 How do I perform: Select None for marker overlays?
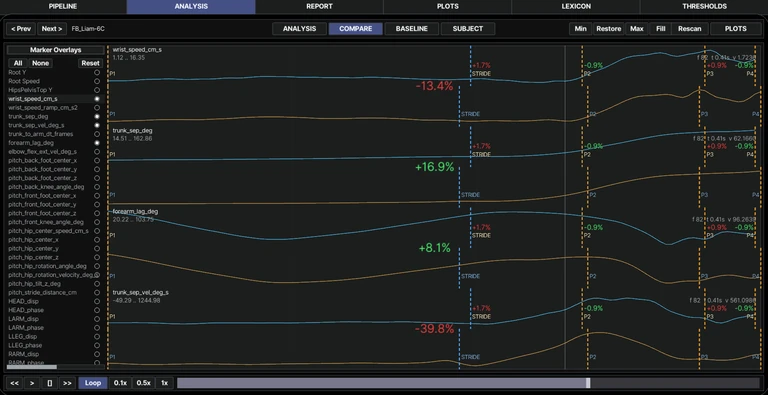41,63
